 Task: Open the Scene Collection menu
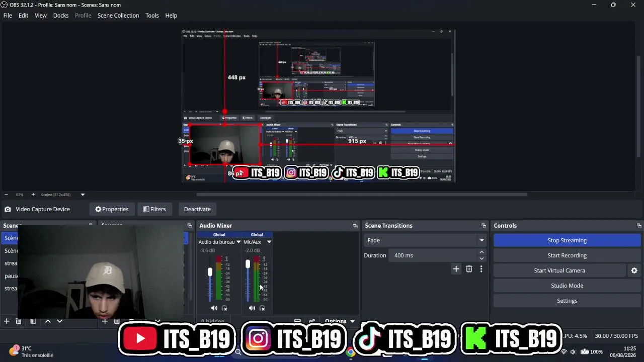pos(118,16)
